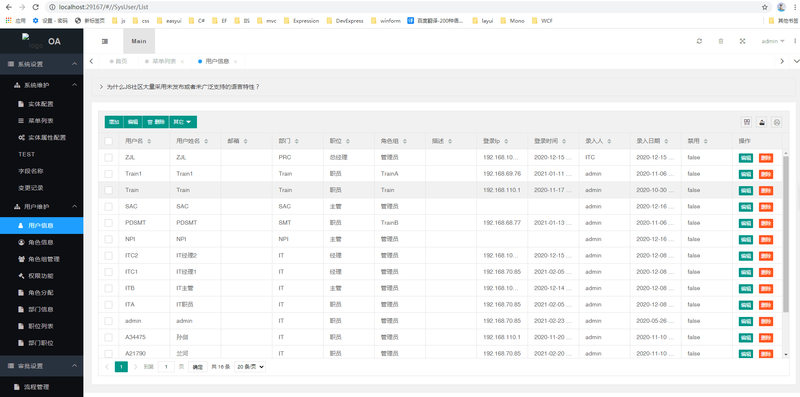
Task: Click the trash icon in the top header
Action: (721, 41)
